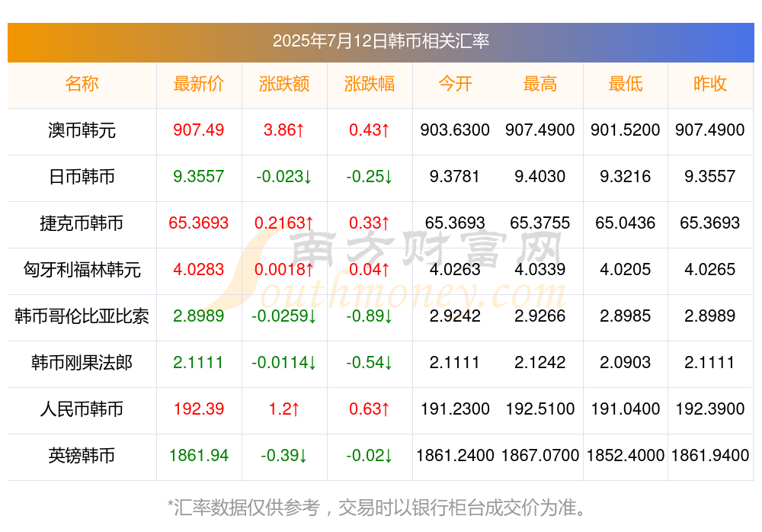Click change amount 0.2163↑
This screenshot has height=532, width=762.
tap(284, 223)
